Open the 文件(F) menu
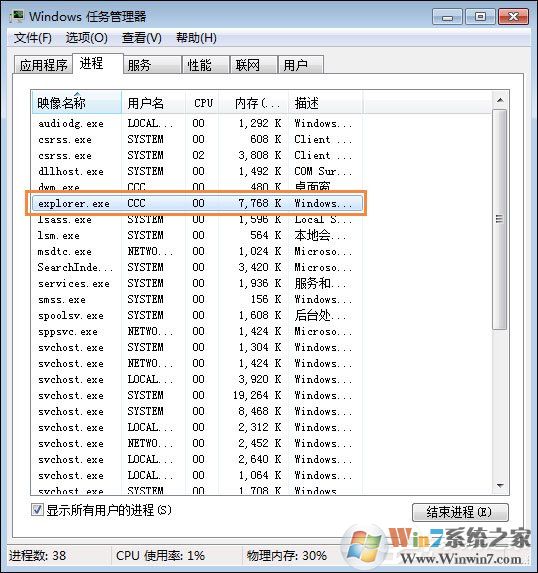 (x=33, y=38)
